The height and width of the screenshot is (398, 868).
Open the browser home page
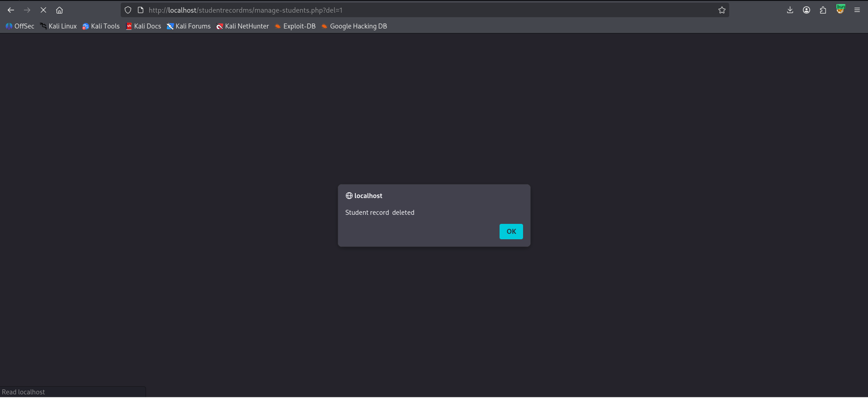point(59,10)
